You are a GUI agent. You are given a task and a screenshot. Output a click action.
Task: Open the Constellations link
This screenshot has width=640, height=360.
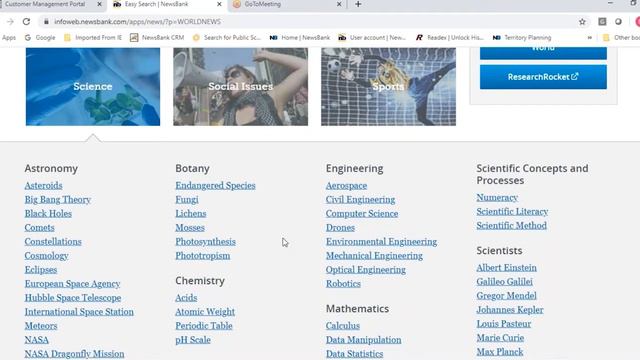[53, 242]
